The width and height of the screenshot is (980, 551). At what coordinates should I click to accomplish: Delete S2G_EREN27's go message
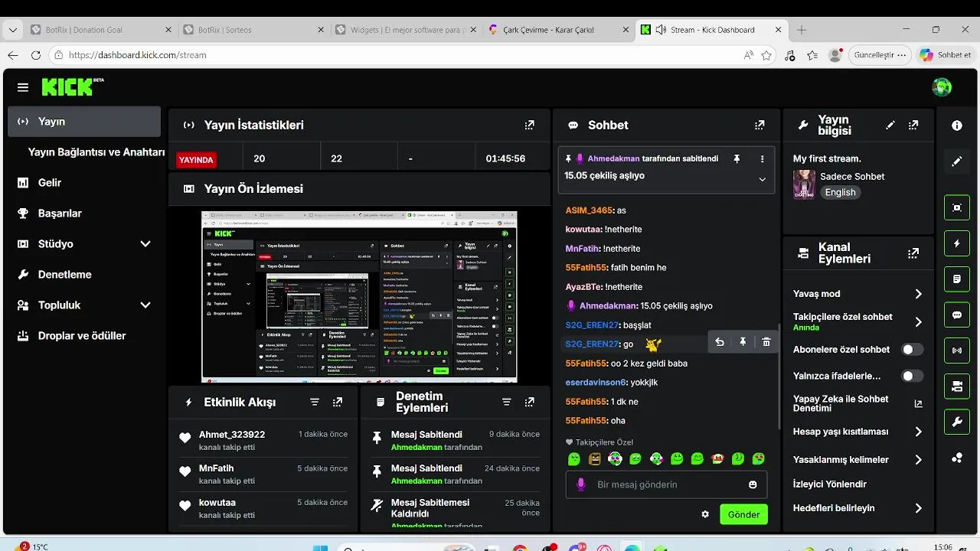click(766, 342)
